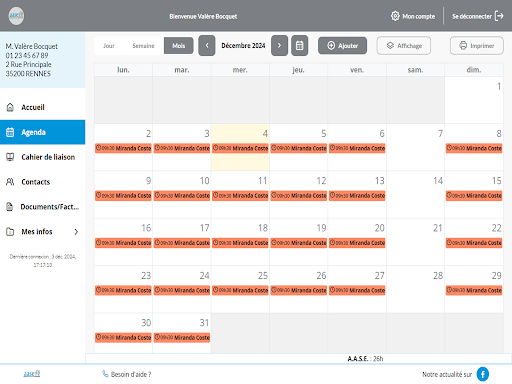Click the Imprimer print button
This screenshot has height=384, width=512.
(477, 46)
